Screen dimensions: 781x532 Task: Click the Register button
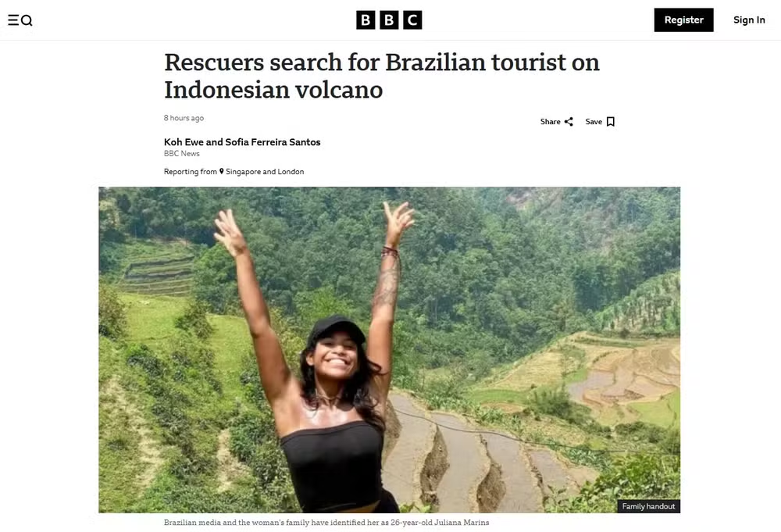point(684,20)
